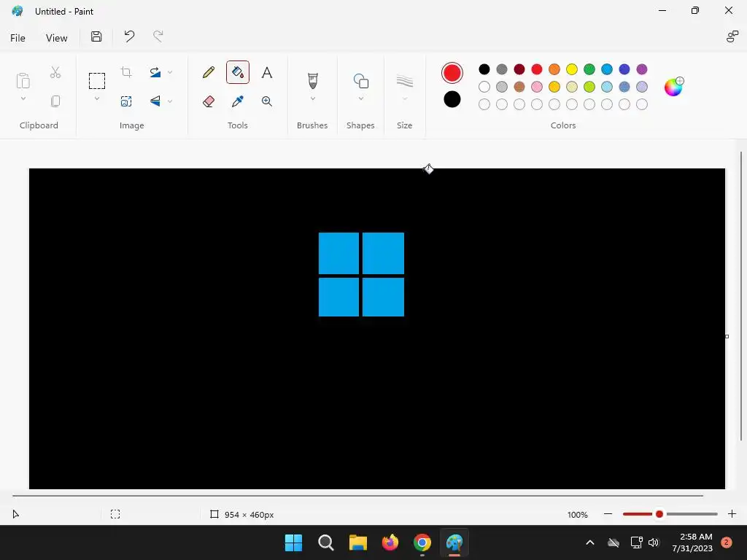
Task: Select the red Color 1 swatch
Action: click(452, 73)
